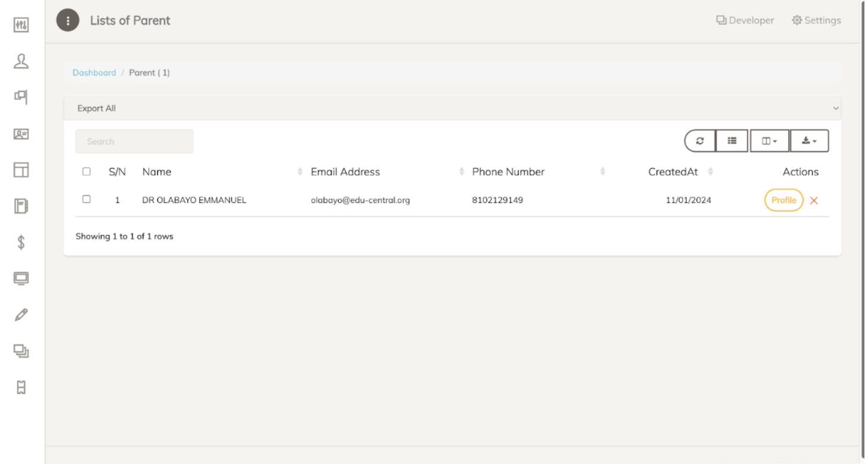Screen dimensions: 868x465
Task: Click the refresh table button
Action: pyautogui.click(x=700, y=141)
